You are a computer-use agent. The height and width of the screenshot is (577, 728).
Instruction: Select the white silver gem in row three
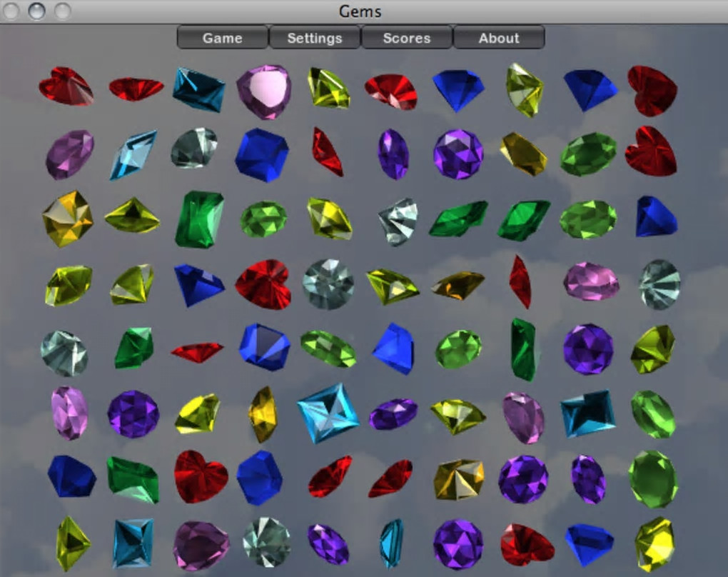(398, 221)
